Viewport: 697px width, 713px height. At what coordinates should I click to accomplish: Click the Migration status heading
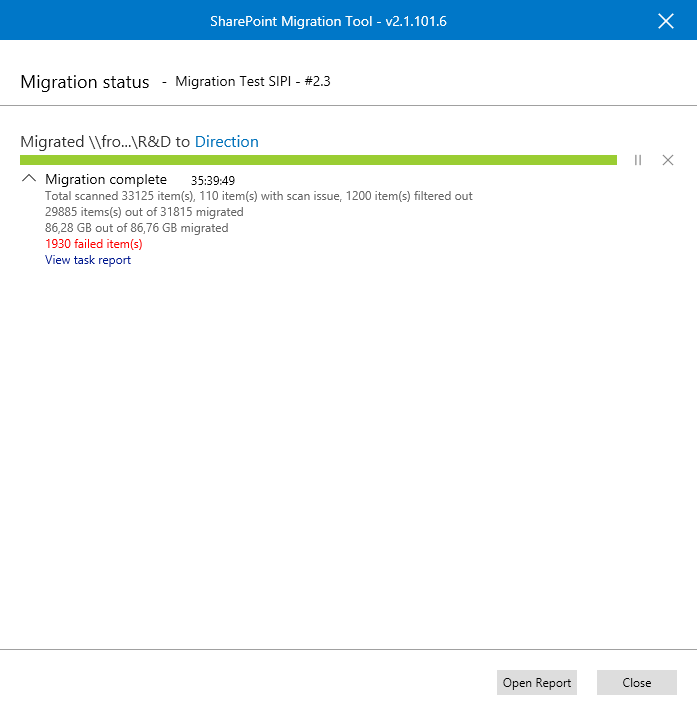click(x=85, y=82)
